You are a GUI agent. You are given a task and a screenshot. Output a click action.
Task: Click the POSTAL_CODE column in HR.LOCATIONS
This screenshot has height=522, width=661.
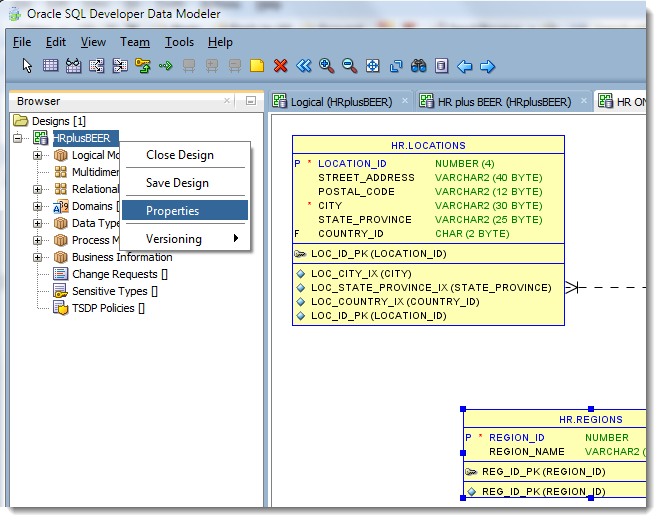pos(356,191)
